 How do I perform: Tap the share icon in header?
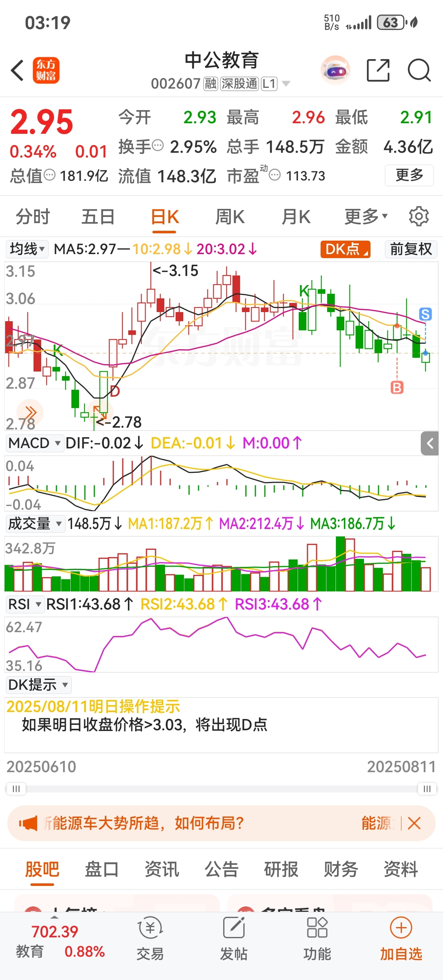click(378, 70)
